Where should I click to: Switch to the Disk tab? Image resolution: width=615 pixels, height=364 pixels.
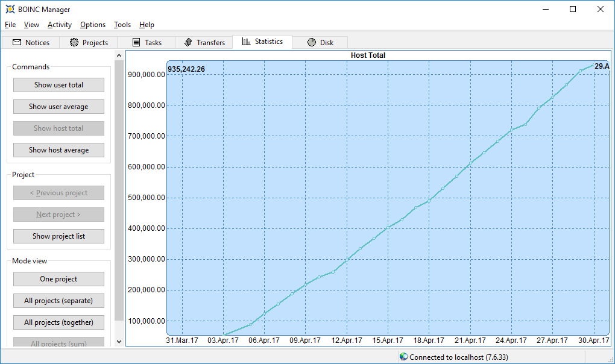click(320, 42)
